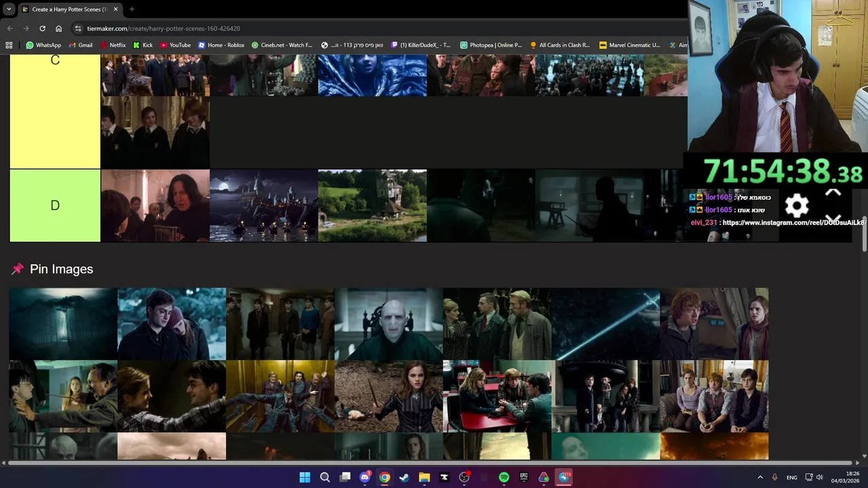The image size is (868, 488).
Task: Click the yellow C tier label
Action: click(55, 112)
